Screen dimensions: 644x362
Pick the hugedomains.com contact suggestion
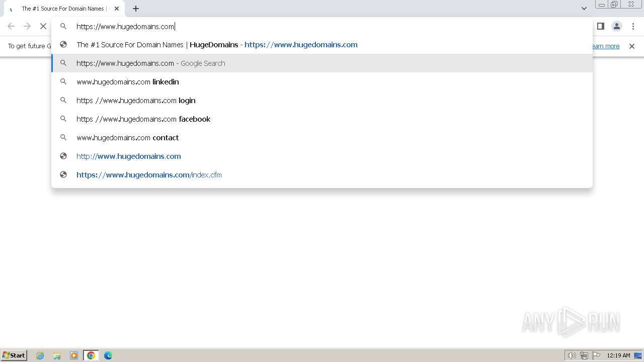click(x=322, y=138)
